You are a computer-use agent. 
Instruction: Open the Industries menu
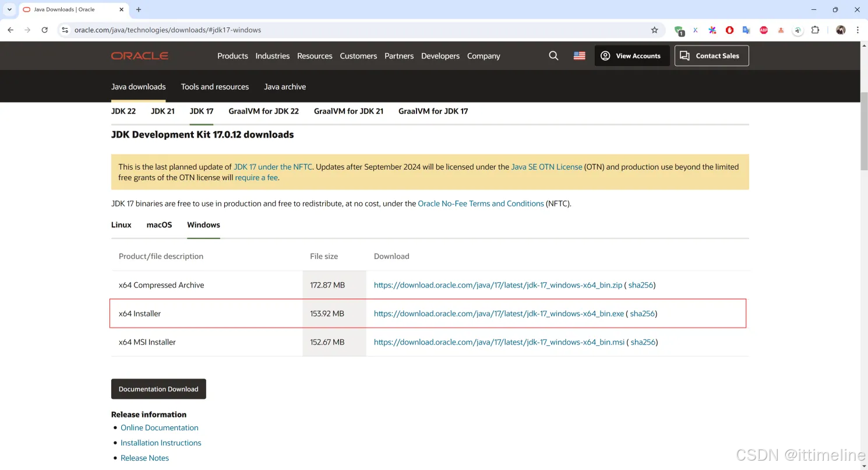273,56
